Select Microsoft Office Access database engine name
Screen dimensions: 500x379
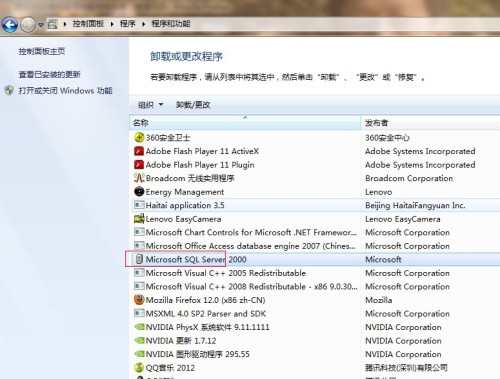point(251,246)
